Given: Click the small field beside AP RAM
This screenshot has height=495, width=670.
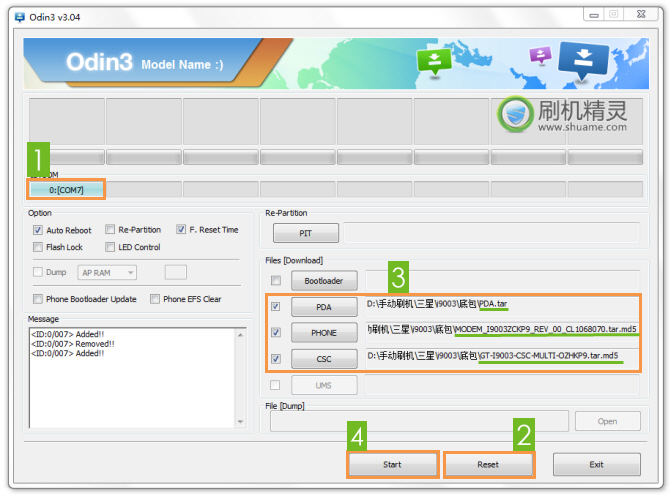Looking at the screenshot, I should click(176, 272).
